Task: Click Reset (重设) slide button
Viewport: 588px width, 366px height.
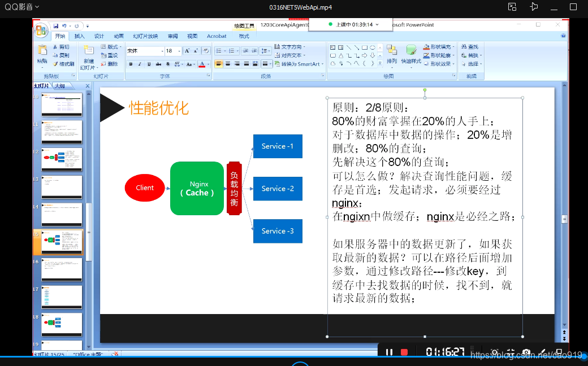Action: pos(110,55)
